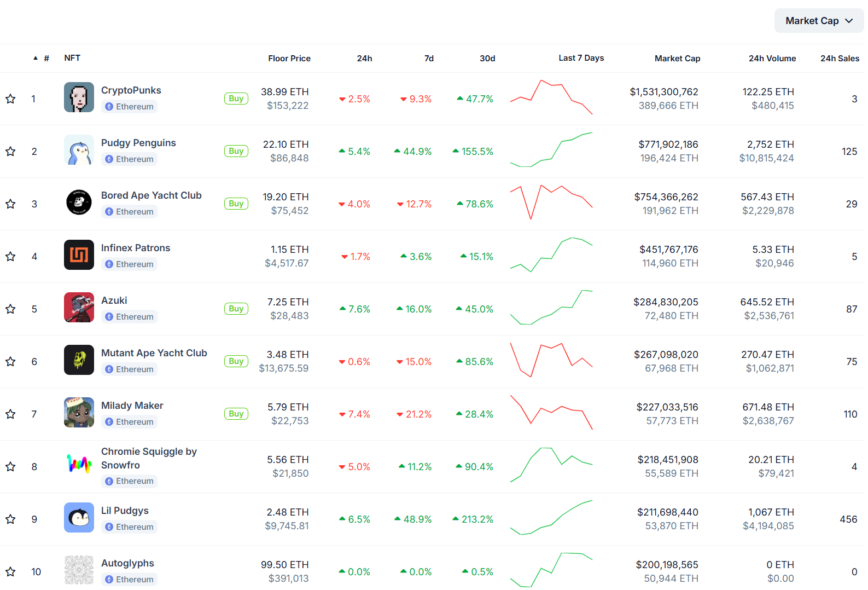Image resolution: width=868 pixels, height=590 pixels.
Task: Open the Market Cap sort dropdown
Action: 819,21
